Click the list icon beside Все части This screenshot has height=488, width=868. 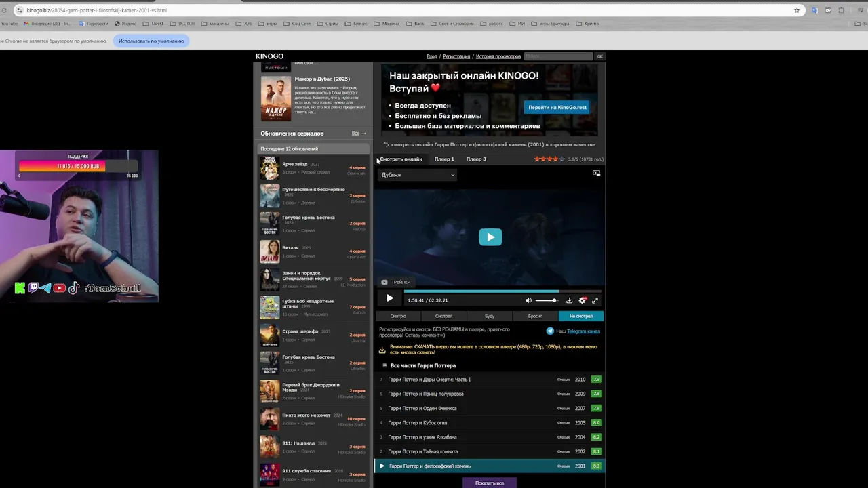point(384,365)
